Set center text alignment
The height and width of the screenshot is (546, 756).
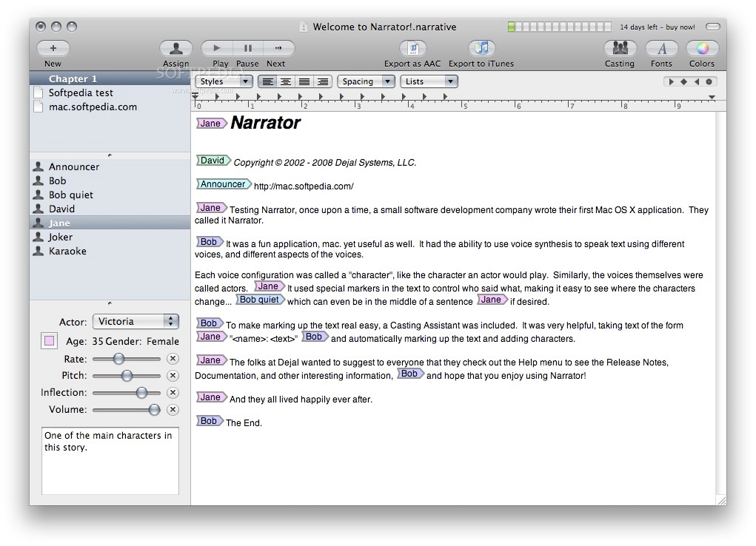click(x=286, y=81)
